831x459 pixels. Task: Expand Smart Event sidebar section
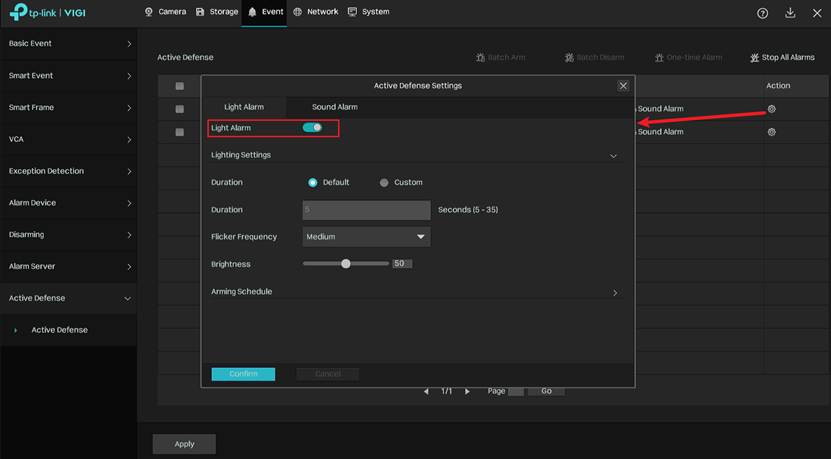68,76
